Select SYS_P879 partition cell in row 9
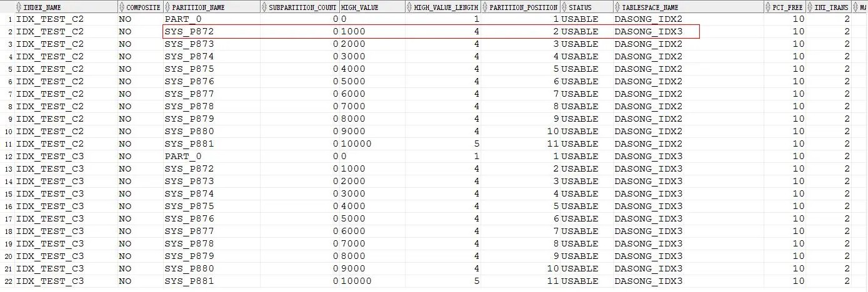 pyautogui.click(x=211, y=119)
